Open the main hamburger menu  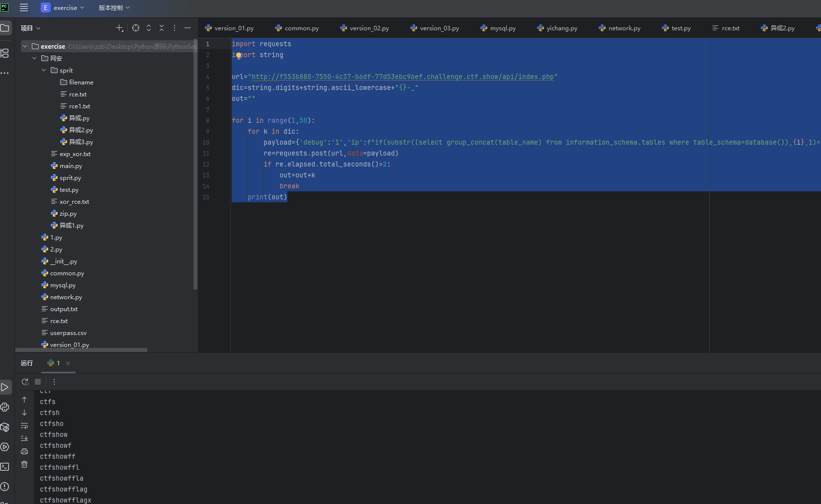pyautogui.click(x=23, y=7)
